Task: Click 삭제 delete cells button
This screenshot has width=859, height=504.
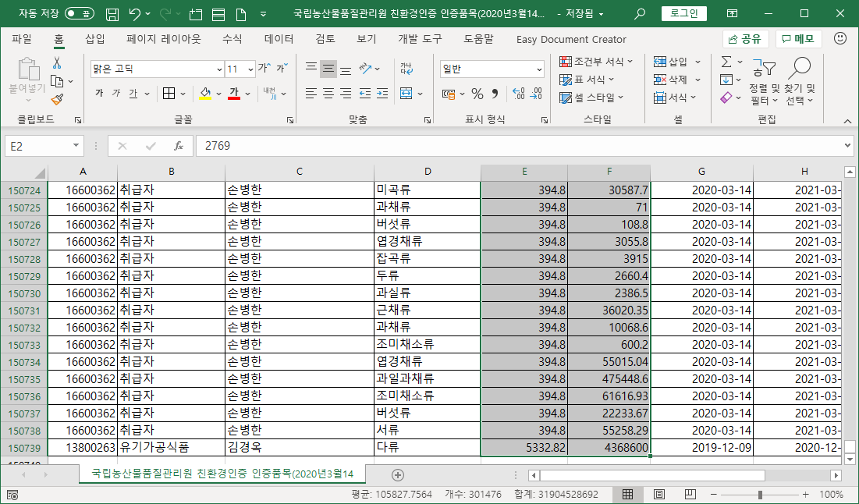Action: coord(670,80)
